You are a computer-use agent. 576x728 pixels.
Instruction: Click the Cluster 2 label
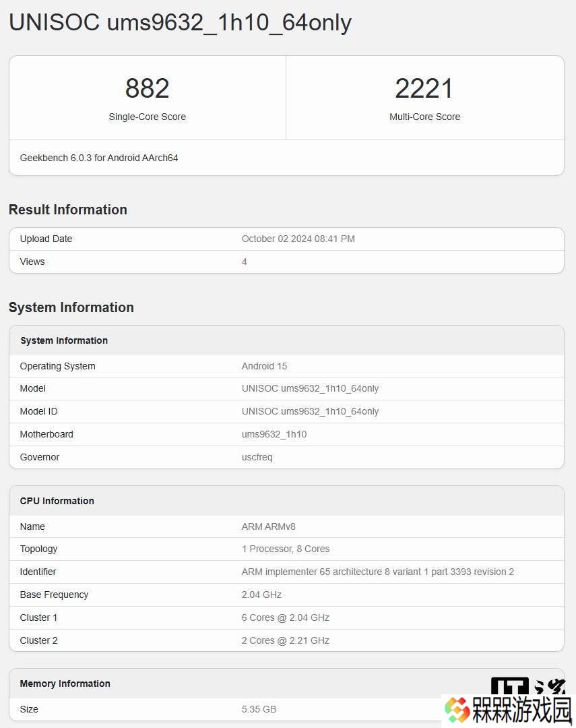click(x=38, y=641)
